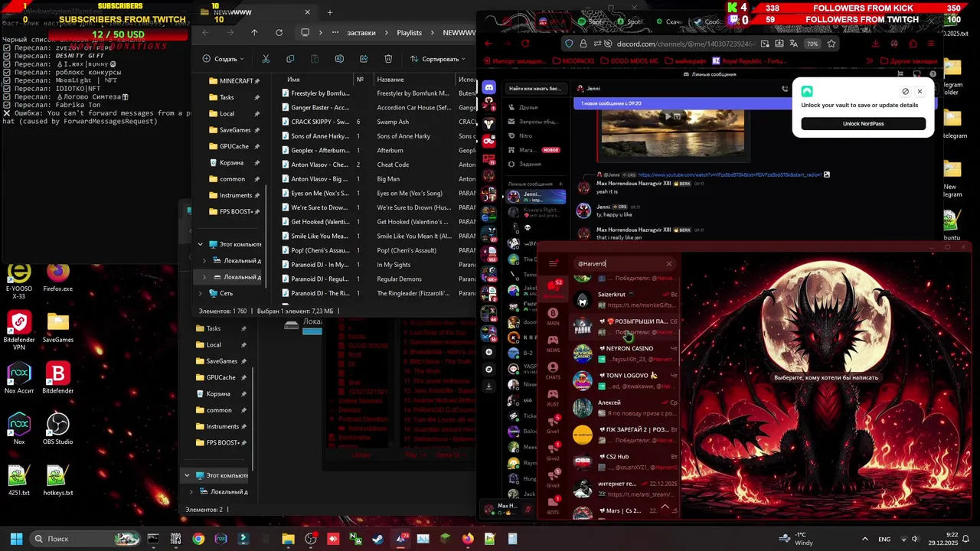Reload the Discord browser page

[525, 44]
